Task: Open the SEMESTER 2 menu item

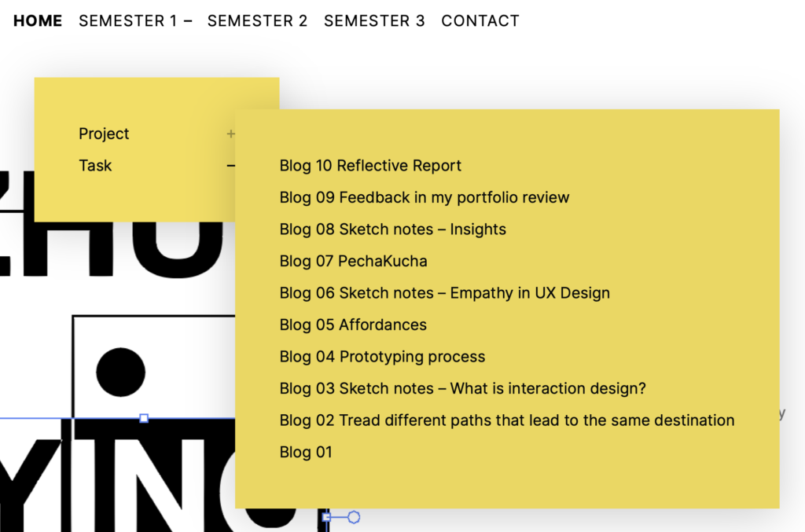Action: click(257, 21)
